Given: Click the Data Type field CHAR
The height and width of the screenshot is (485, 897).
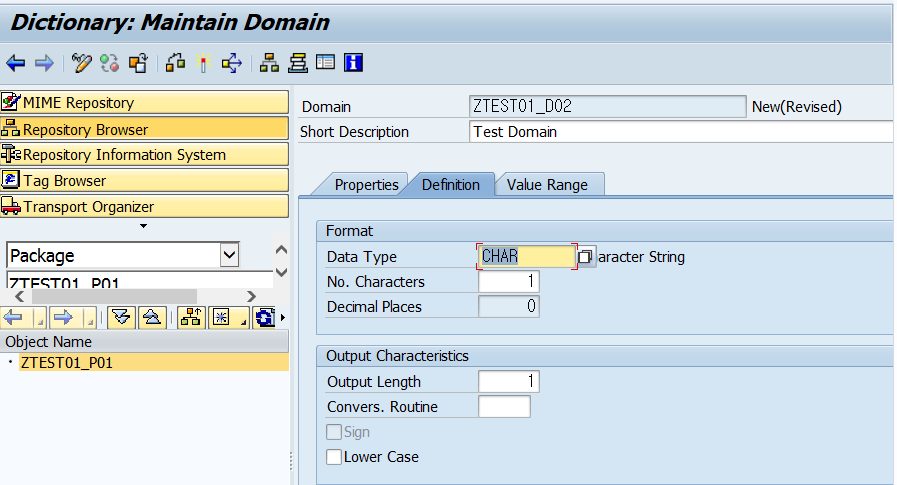Looking at the screenshot, I should [x=526, y=256].
